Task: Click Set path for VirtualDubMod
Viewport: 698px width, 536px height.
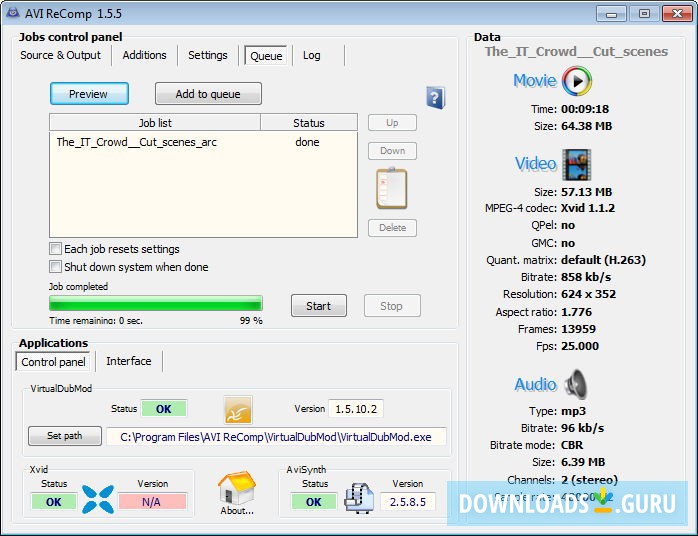Action: click(65, 436)
